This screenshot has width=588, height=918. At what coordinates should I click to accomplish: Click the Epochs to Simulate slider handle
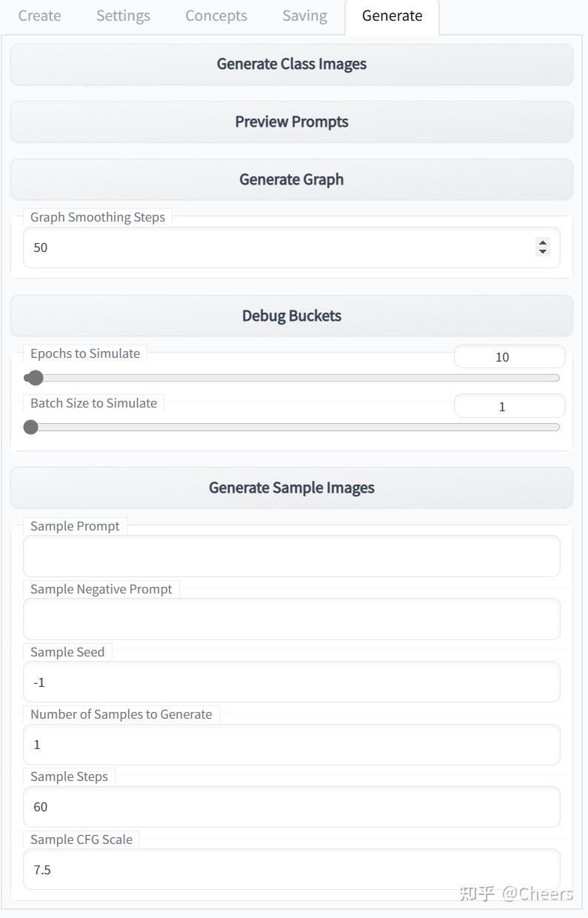(x=35, y=378)
